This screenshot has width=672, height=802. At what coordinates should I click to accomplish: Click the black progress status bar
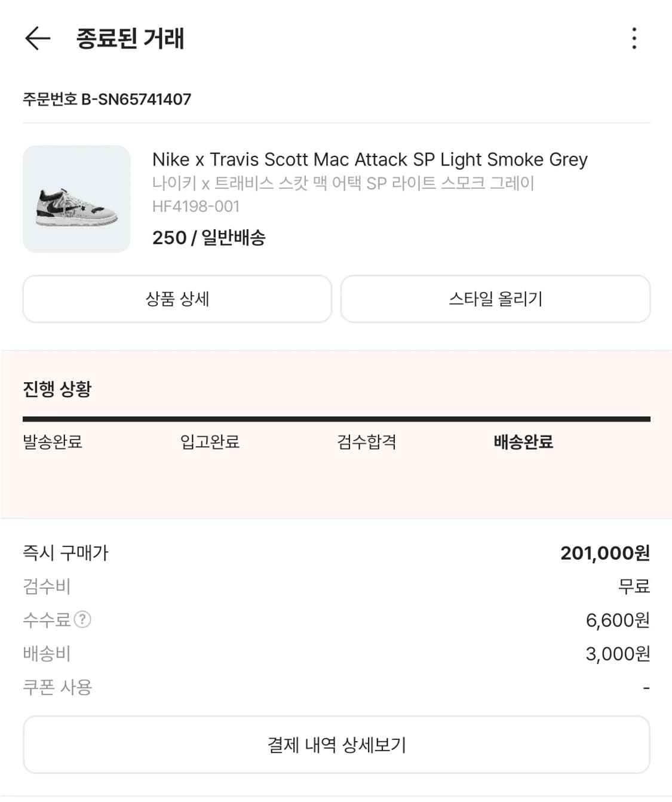(x=336, y=419)
